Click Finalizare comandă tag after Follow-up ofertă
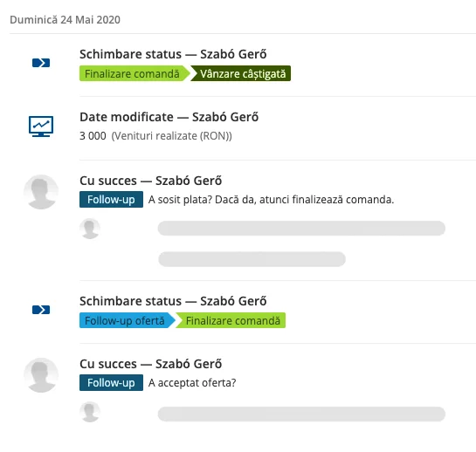The image size is (476, 452). coord(231,320)
